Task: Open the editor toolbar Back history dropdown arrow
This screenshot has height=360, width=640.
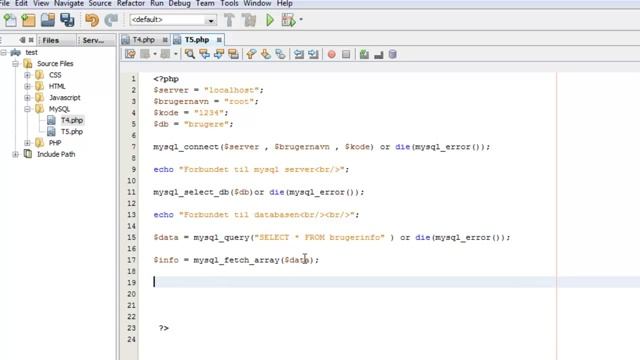Action: 155,54
